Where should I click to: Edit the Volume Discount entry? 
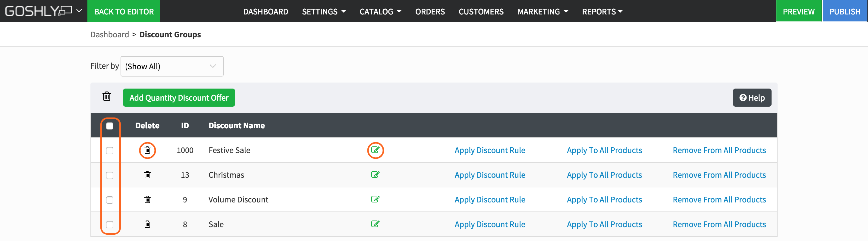[x=375, y=199]
